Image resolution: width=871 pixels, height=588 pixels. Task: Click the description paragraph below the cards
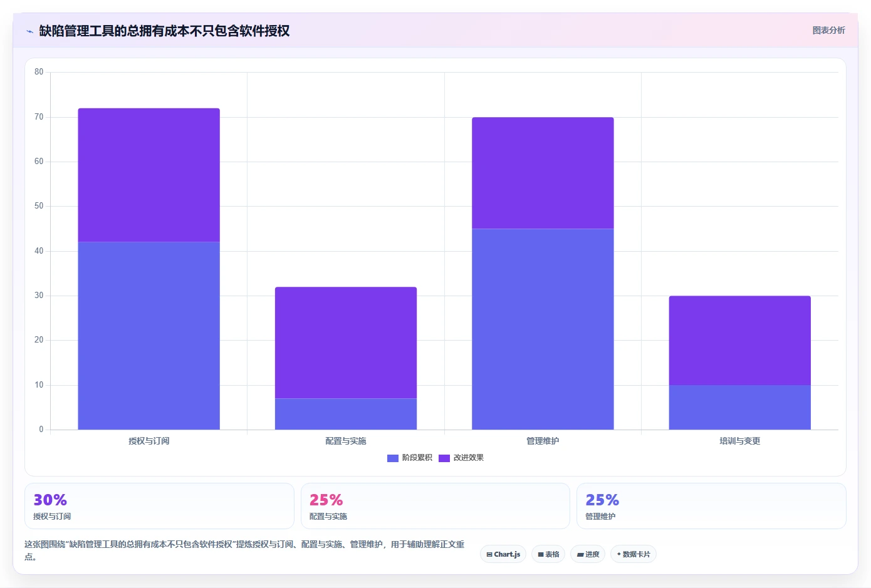pos(244,550)
